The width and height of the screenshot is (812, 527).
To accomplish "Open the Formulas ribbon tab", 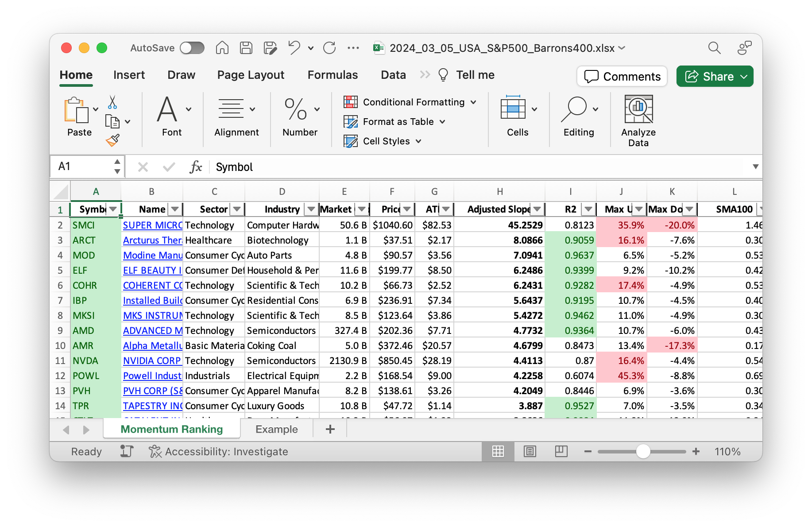I will 333,75.
